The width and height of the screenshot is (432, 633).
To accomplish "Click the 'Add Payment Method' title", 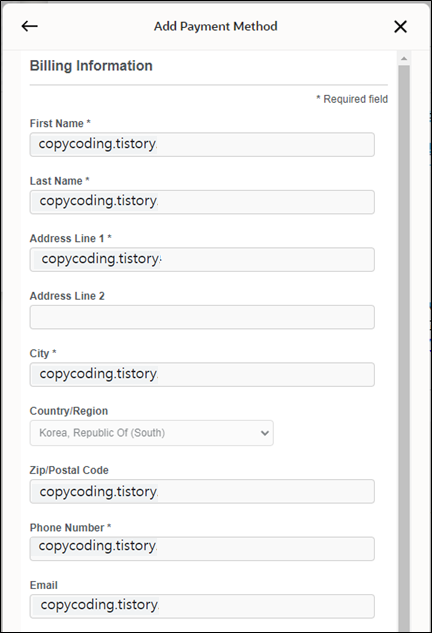I will tap(216, 27).
